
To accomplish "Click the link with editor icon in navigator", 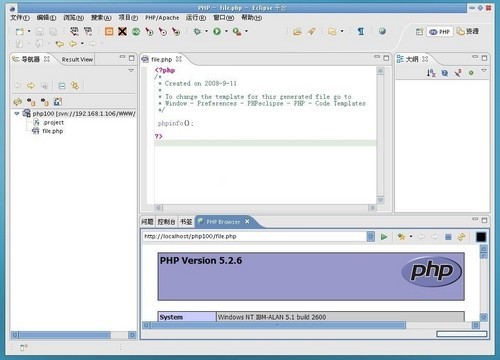I will [x=75, y=86].
